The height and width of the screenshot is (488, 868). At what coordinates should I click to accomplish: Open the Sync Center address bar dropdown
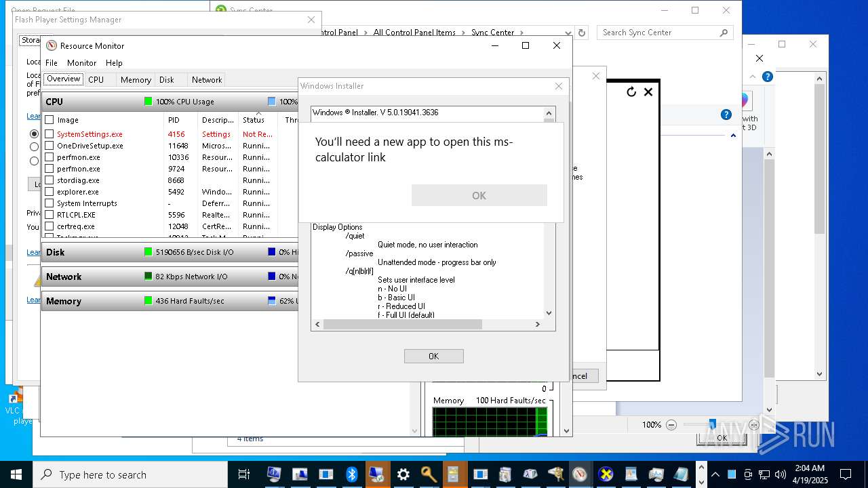(568, 33)
